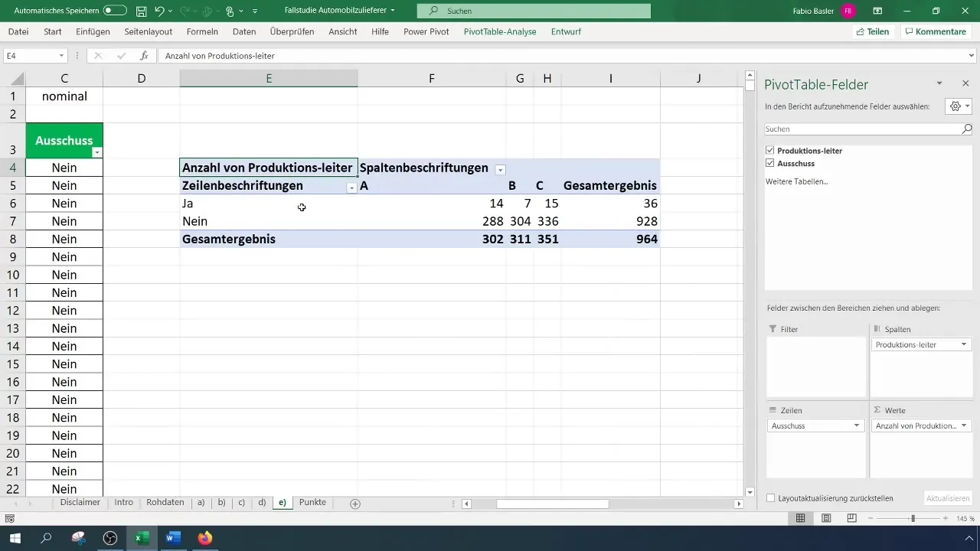Open Spaltenbeschriftungen filter dropdown

coord(500,169)
